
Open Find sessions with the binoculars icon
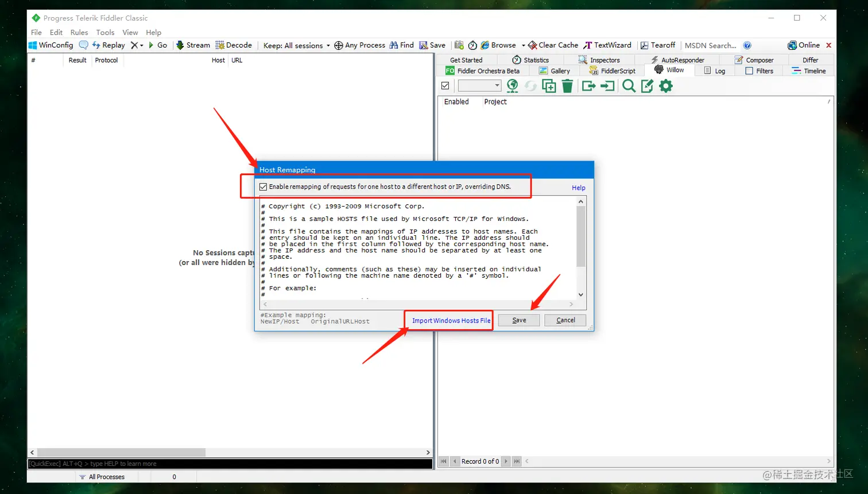pos(401,45)
